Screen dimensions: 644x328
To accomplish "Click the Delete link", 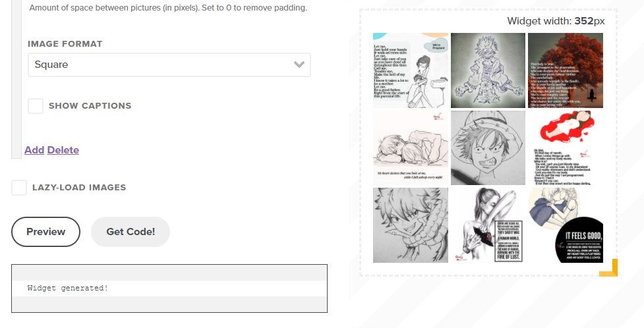I will click(63, 150).
